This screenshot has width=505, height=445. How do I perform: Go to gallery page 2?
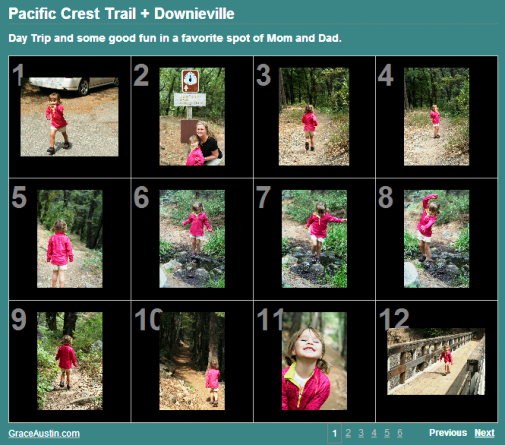point(348,433)
